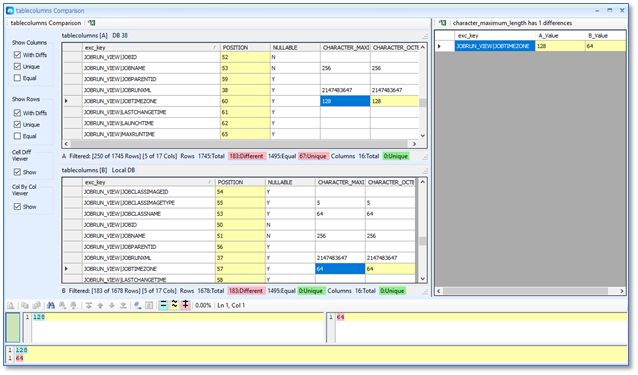Click table A horizontal scrollbar right arrow
Screen dimensions: 638x375
[414, 144]
